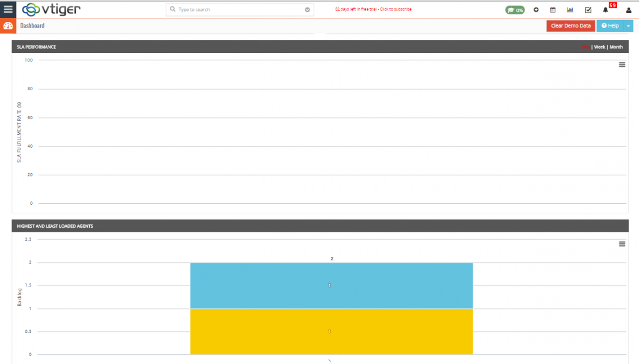Open the user profile icon
Image resolution: width=639 pixels, height=364 pixels.
627,10
